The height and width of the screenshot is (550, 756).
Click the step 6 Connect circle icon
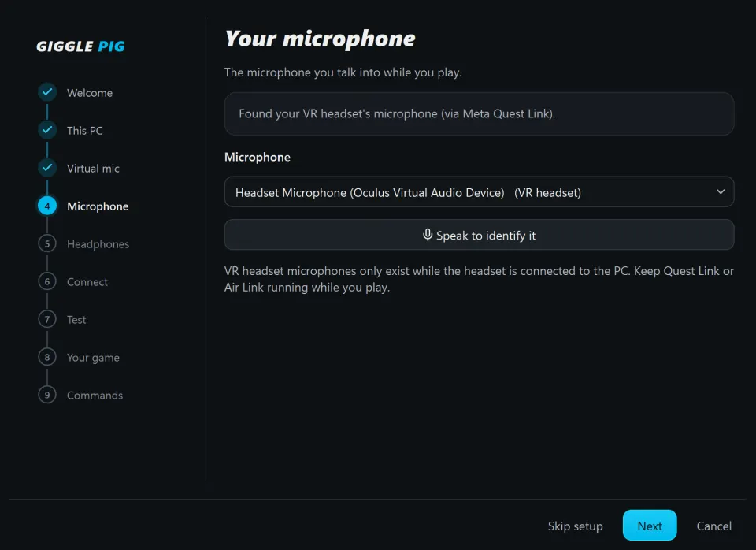46,282
